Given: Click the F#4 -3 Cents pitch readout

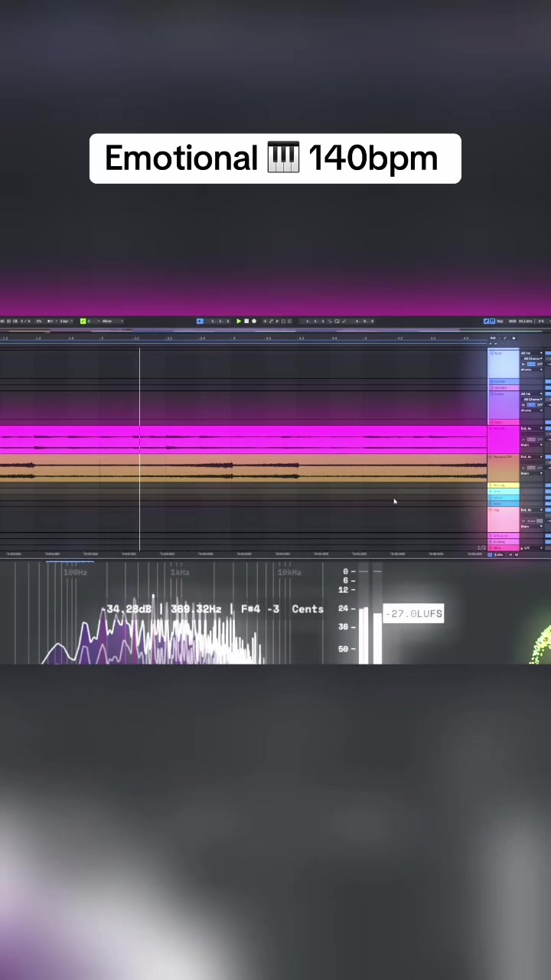Looking at the screenshot, I should [282, 609].
